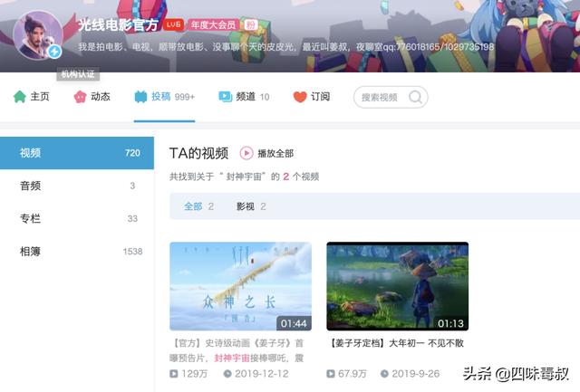Click the 光线电影官方 username
Image resolution: width=580 pixels, height=392 pixels.
118,24
